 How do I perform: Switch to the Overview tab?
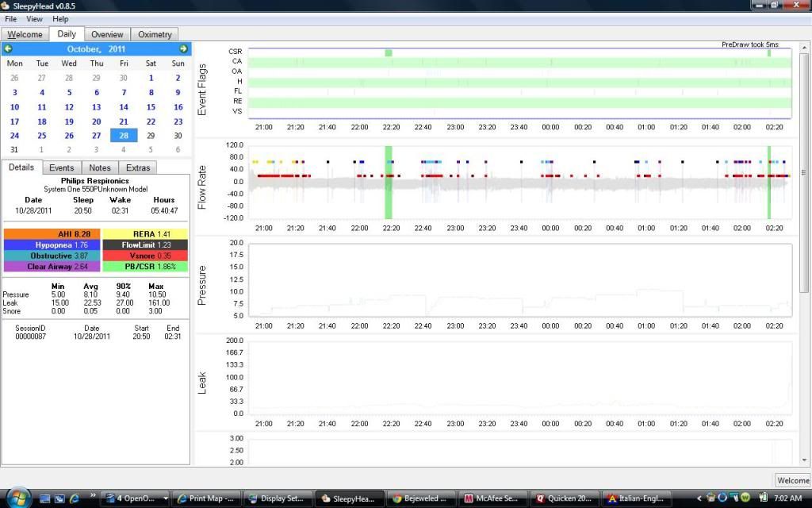106,34
